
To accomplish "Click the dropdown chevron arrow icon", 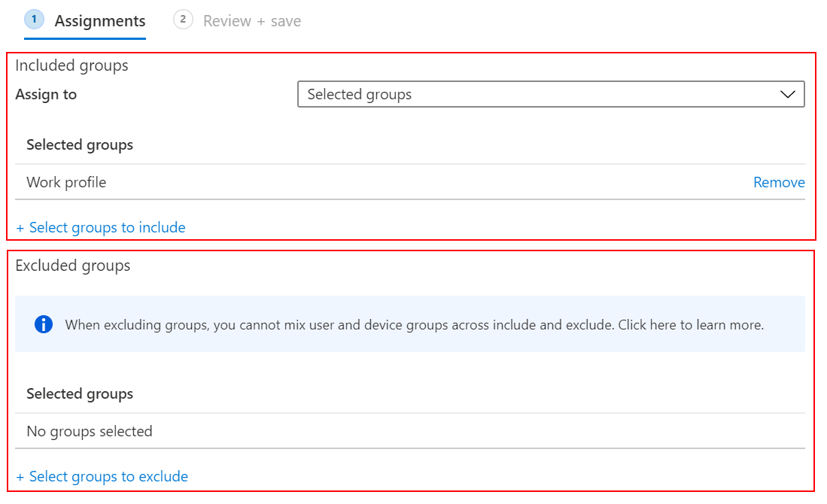I will pos(788,95).
